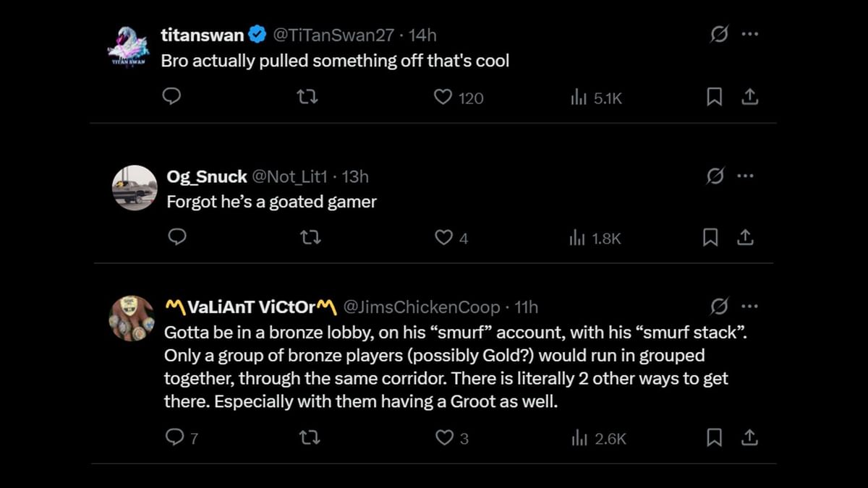Reply to titanswan's tweet
Image resolution: width=868 pixels, height=488 pixels.
pos(171,97)
